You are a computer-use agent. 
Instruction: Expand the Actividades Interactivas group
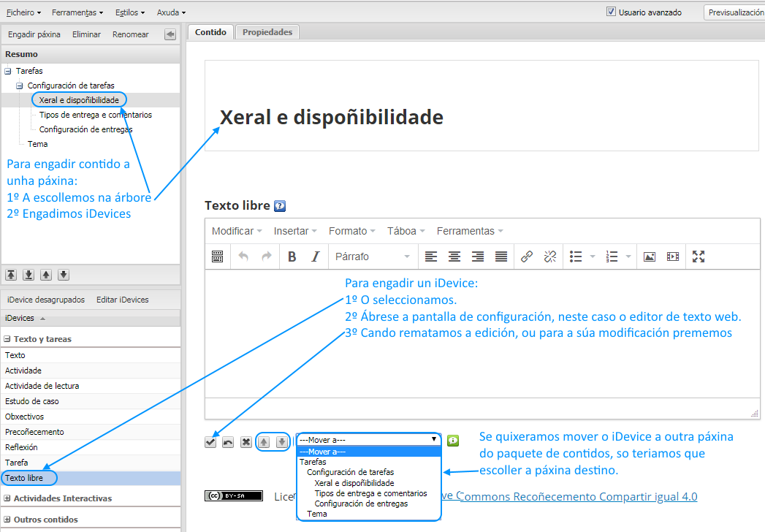[x=8, y=498]
